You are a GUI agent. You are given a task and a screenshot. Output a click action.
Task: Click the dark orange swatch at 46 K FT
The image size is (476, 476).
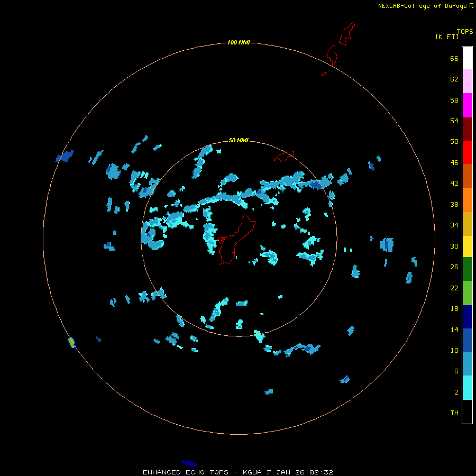point(467,176)
